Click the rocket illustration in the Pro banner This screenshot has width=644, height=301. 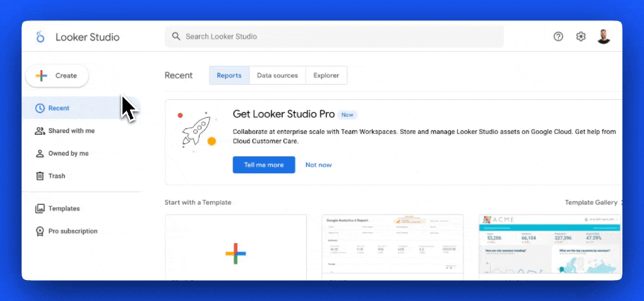pyautogui.click(x=197, y=130)
